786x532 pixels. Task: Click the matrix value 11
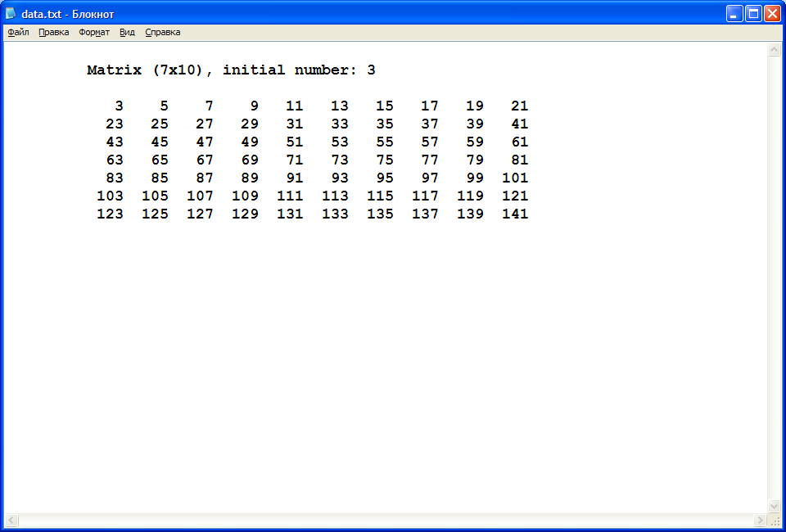(295, 106)
